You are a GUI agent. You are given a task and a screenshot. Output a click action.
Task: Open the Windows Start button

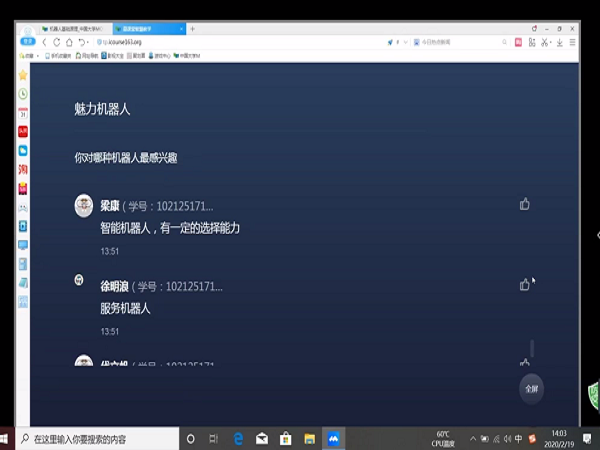[5, 439]
